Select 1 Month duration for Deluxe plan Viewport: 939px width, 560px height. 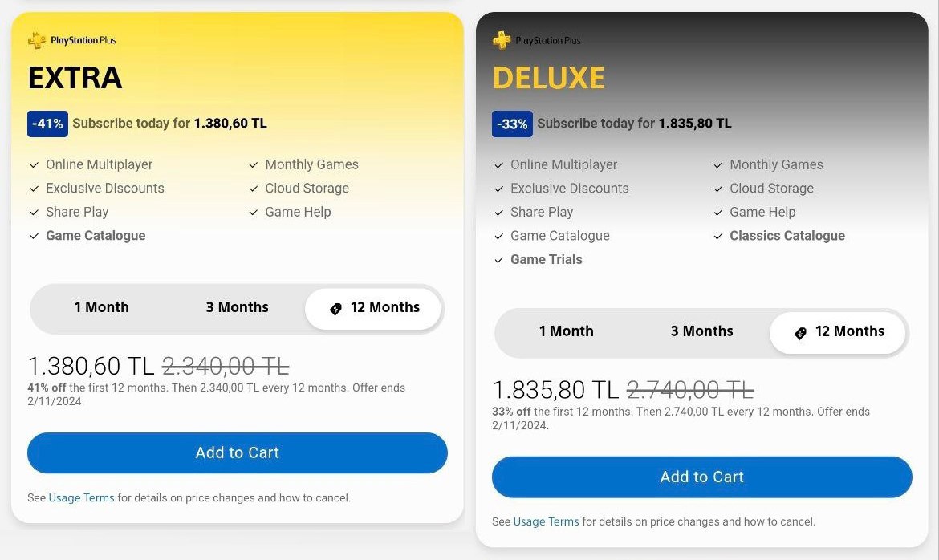point(566,331)
